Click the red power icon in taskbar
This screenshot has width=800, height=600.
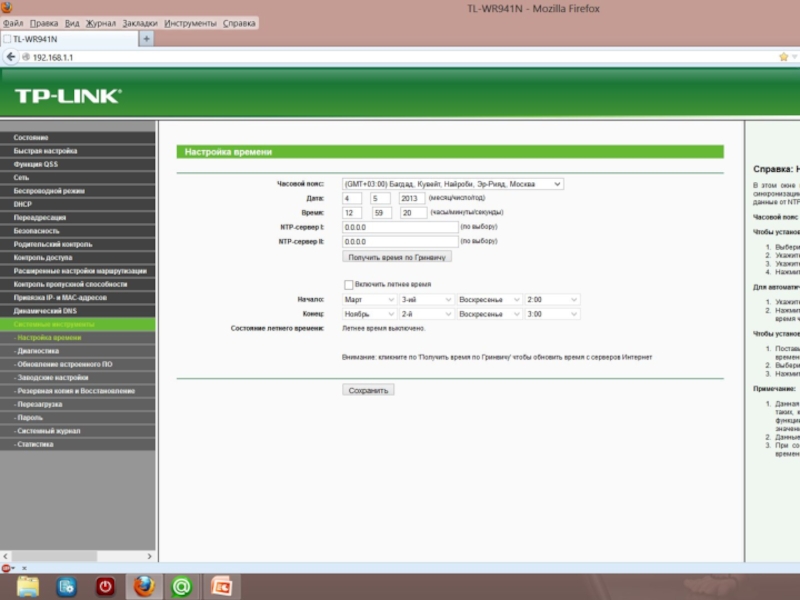click(x=106, y=586)
